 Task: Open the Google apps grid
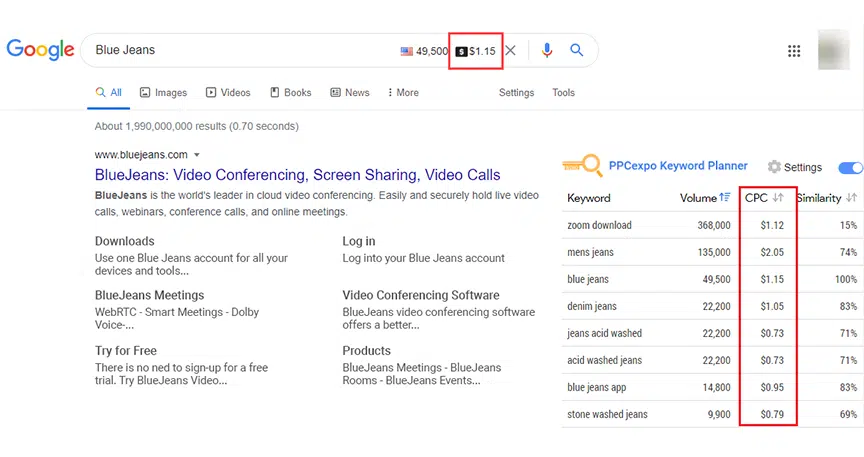point(794,51)
